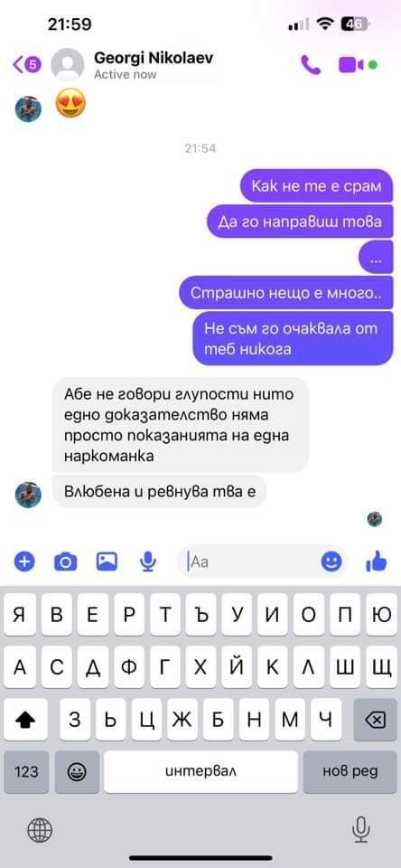Tap the heart-eyes emoji message

(x=70, y=104)
